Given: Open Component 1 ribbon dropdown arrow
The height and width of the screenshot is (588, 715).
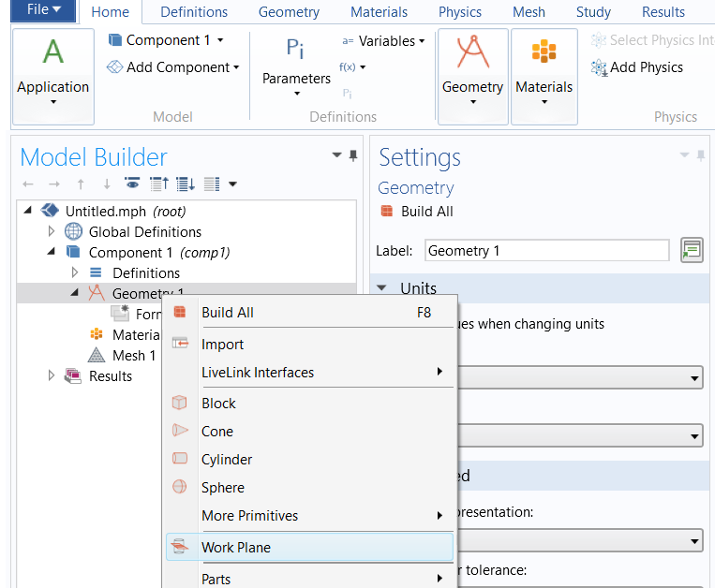Looking at the screenshot, I should 220,40.
